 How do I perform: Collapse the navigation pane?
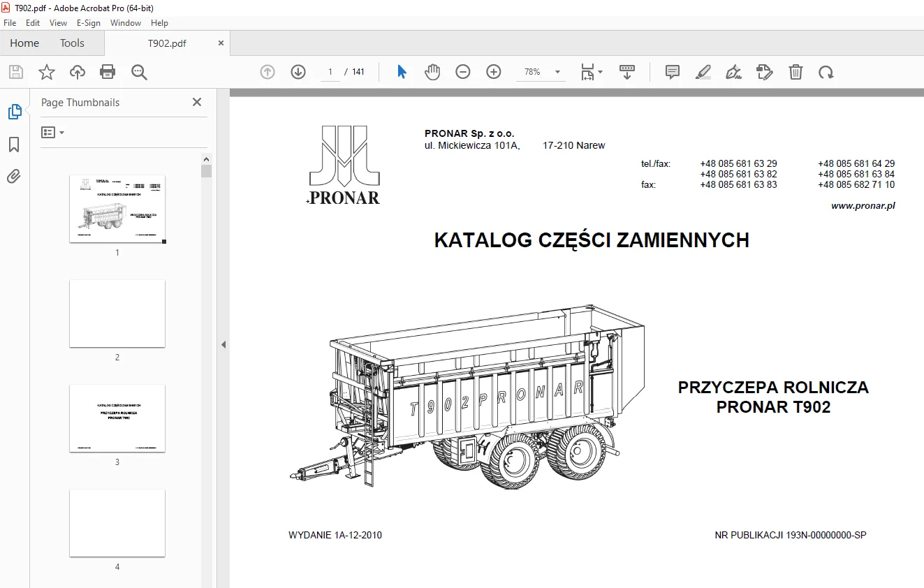[x=223, y=344]
